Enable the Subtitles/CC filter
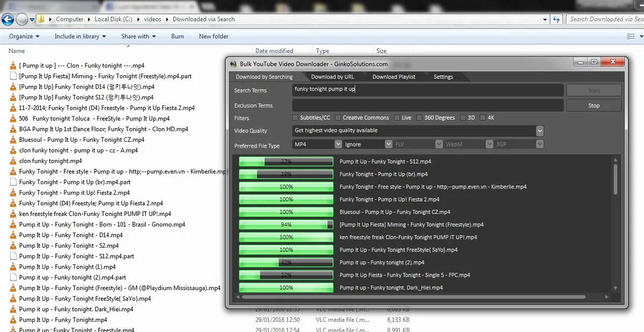644x332 pixels. coord(295,117)
